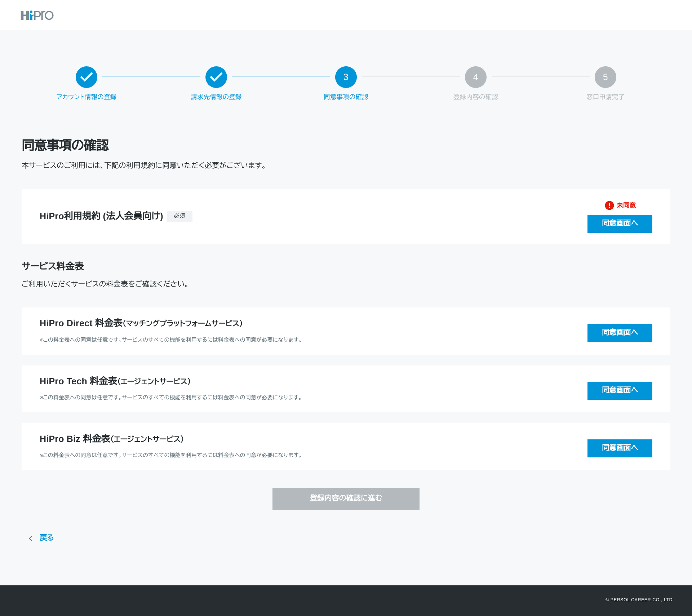Open agreement screen for HiPro Tech 料金表
692x616 pixels.
coord(620,390)
